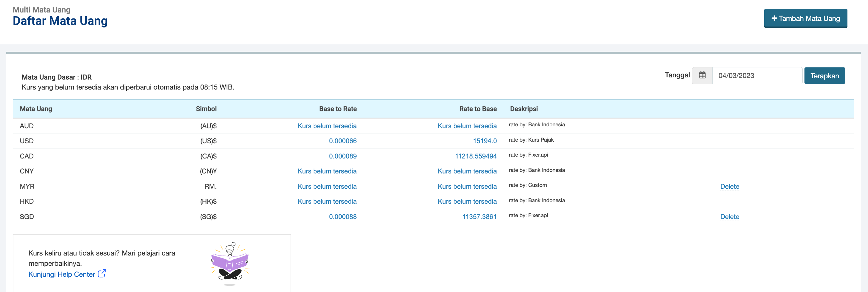868x292 pixels.
Task: Select the CAD currency cell
Action: pos(26,156)
